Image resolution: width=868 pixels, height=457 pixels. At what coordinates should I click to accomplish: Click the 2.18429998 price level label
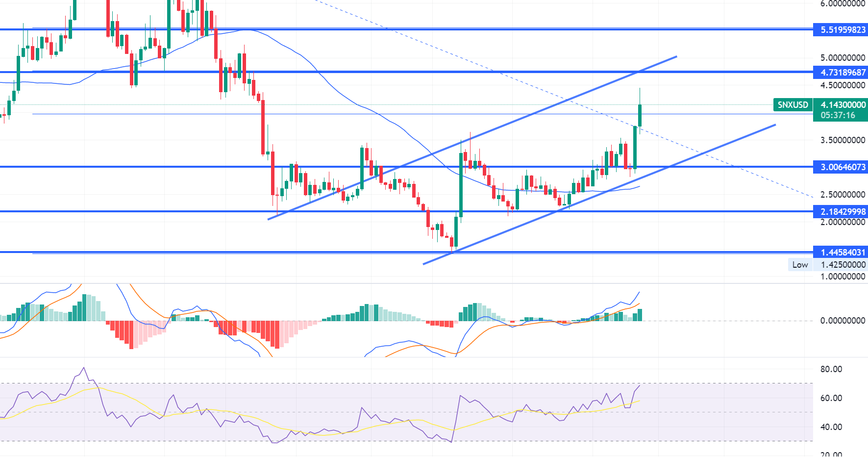(x=841, y=212)
